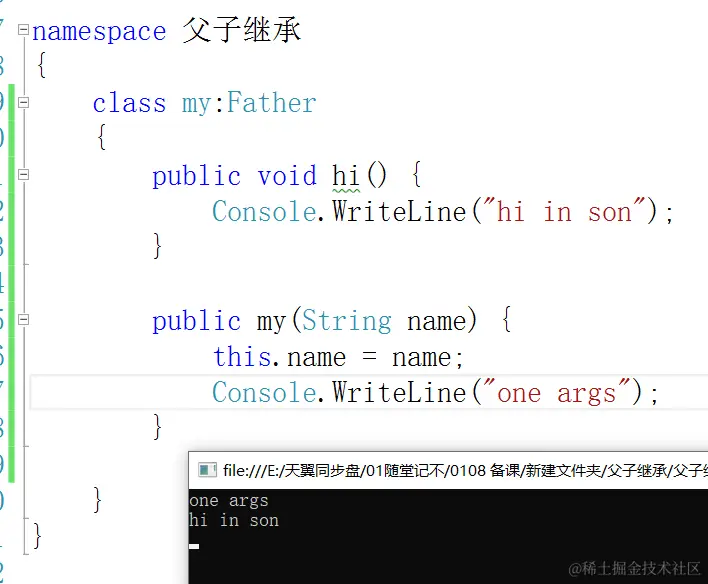Click the 'one args' console output line
Viewport: 708px width, 584px height.
point(228,500)
